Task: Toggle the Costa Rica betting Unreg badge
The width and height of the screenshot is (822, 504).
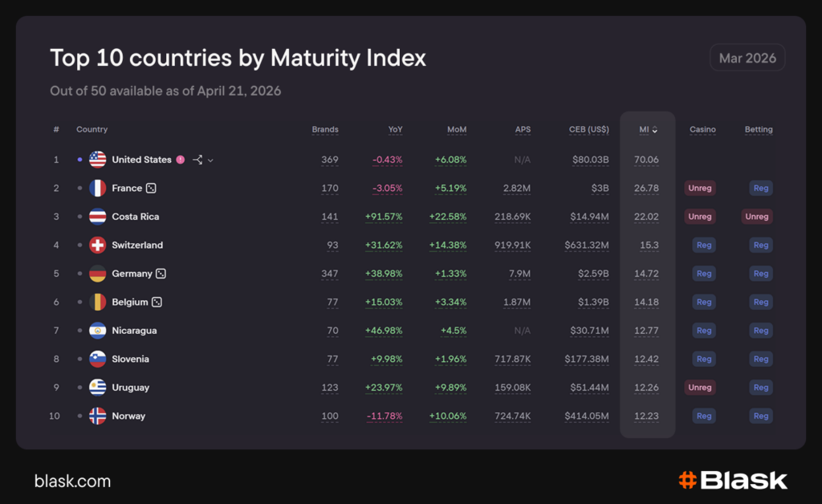Action: click(757, 217)
